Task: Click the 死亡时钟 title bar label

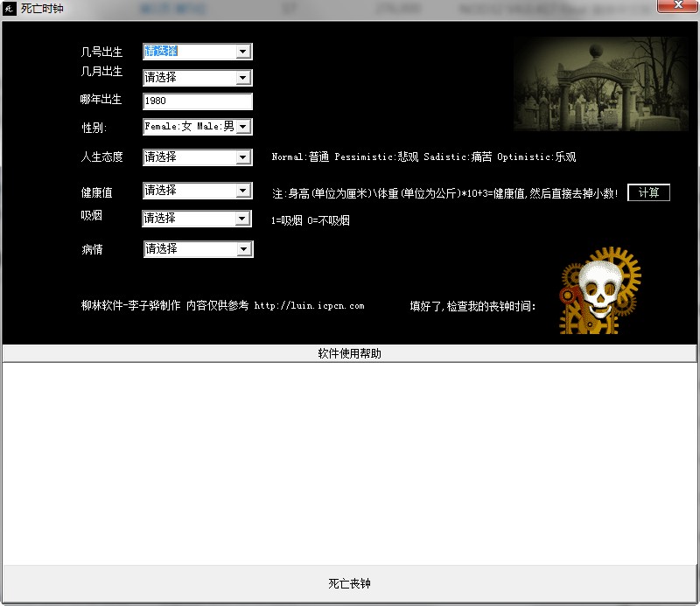Action: click(42, 8)
